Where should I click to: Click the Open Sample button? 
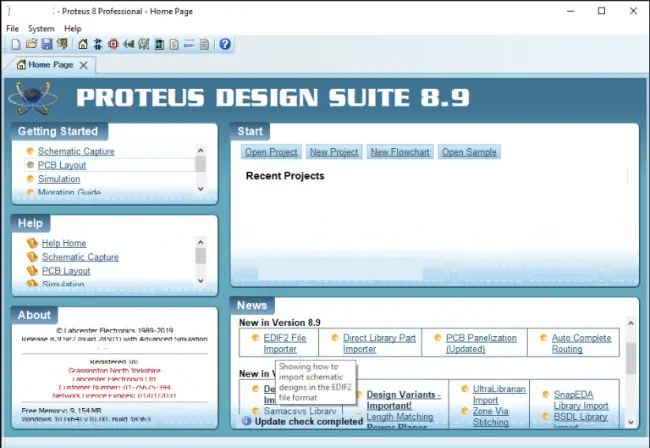point(469,152)
